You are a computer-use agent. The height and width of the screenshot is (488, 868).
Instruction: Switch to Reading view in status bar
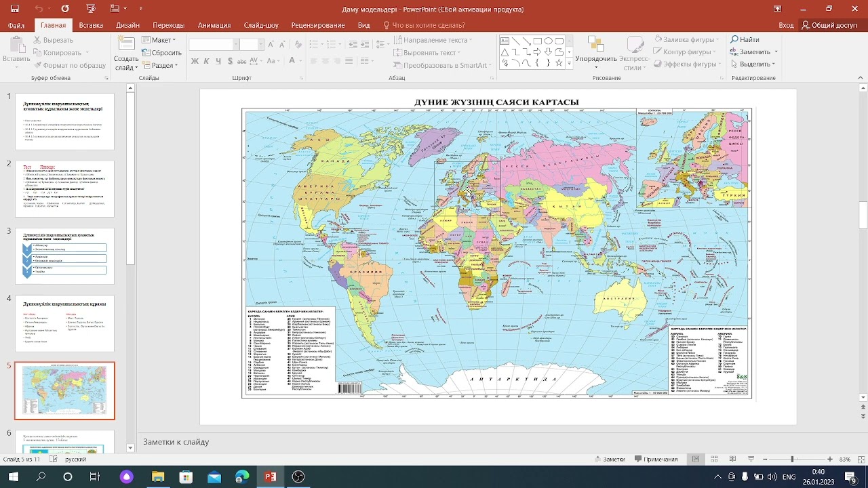click(732, 459)
